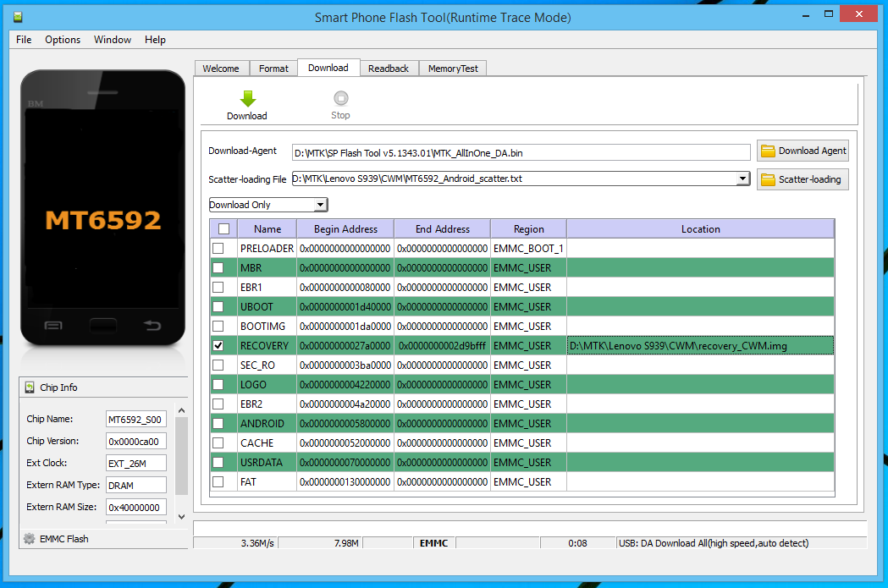Click the Stop icon

click(341, 98)
